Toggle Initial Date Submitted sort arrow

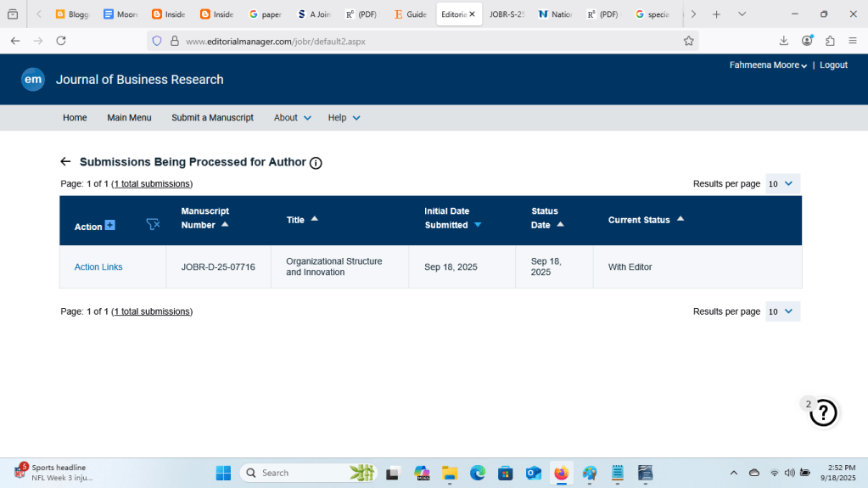tap(478, 225)
